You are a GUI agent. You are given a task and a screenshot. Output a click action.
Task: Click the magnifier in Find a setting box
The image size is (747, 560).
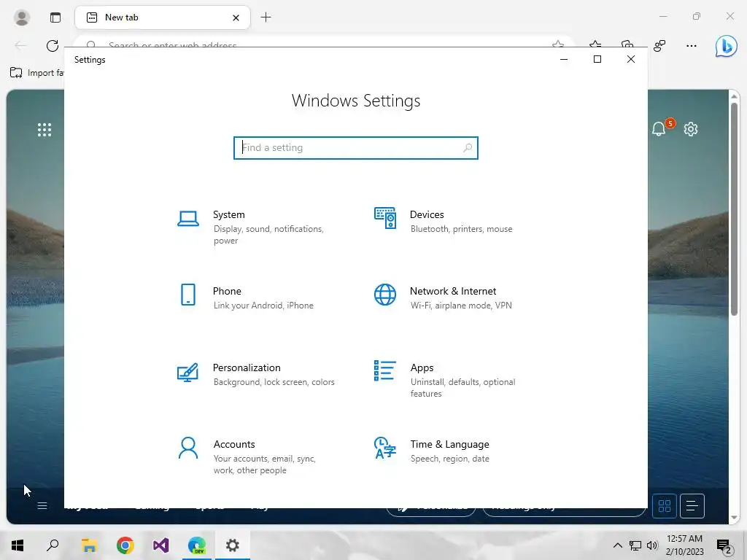[x=468, y=147]
